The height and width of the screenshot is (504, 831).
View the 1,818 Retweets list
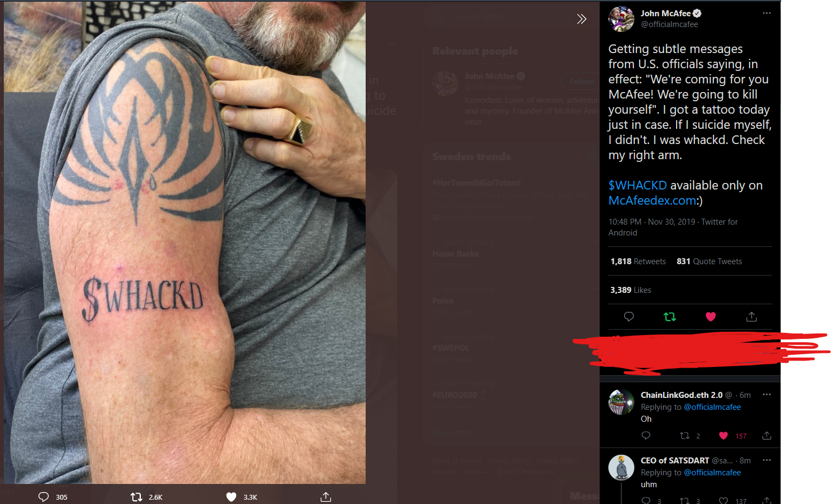click(x=638, y=261)
